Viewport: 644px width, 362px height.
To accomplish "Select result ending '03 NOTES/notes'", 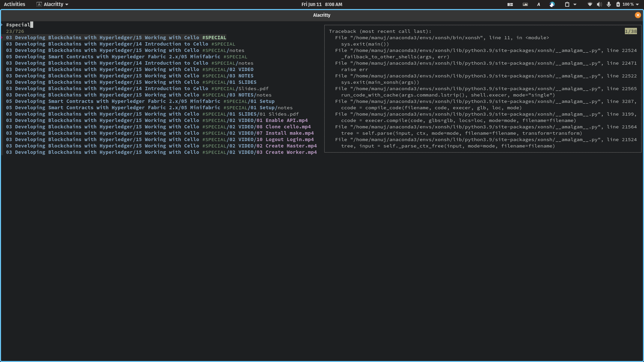I will coord(139,95).
